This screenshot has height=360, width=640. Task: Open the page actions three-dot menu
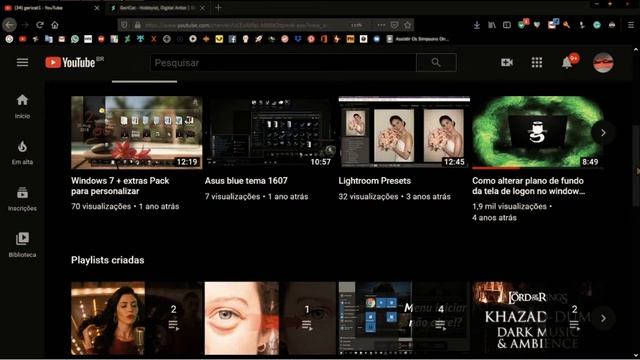[381, 25]
